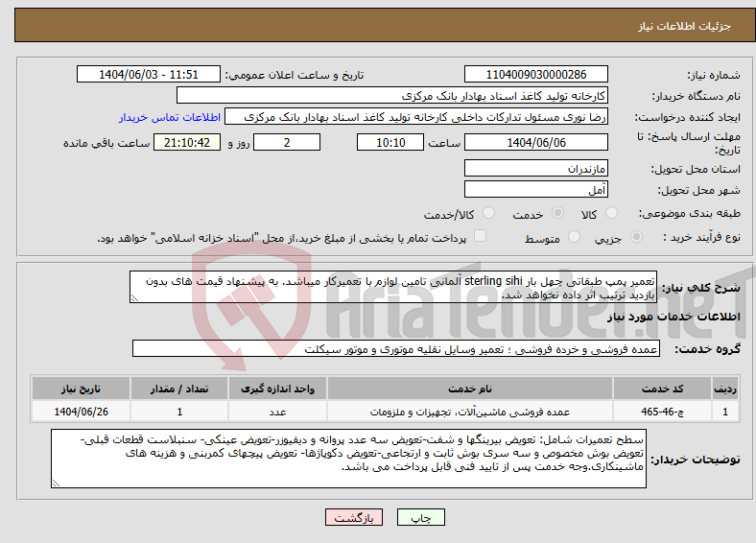The height and width of the screenshot is (543, 756).
Task: Click the remaining days field showing 2
Action: (x=287, y=142)
